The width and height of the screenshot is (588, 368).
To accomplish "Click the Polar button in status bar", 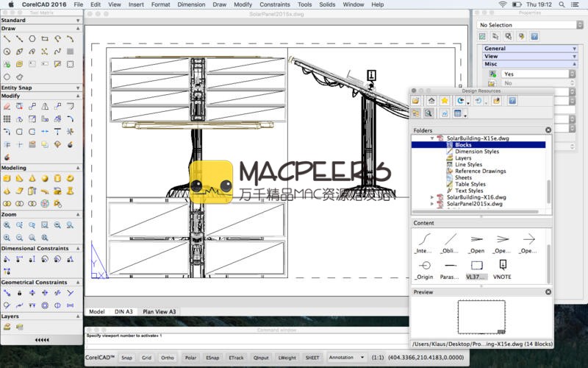I will pos(190,357).
